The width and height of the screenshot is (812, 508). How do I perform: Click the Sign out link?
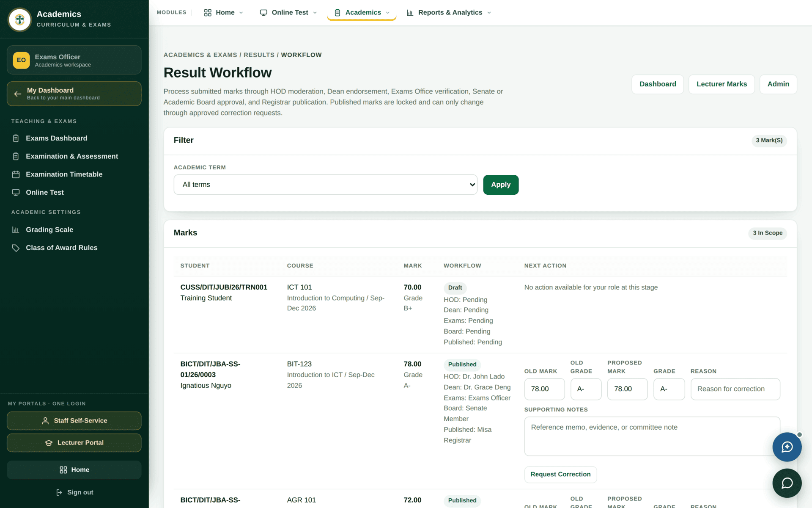pos(74,492)
